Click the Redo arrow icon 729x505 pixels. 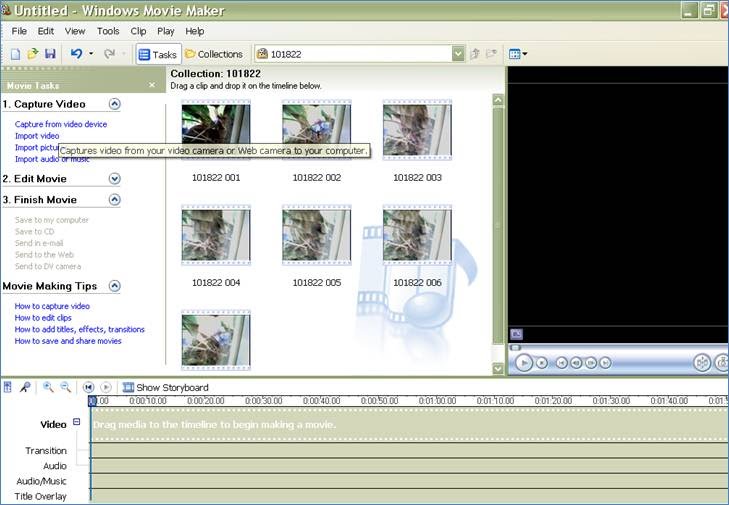109,54
